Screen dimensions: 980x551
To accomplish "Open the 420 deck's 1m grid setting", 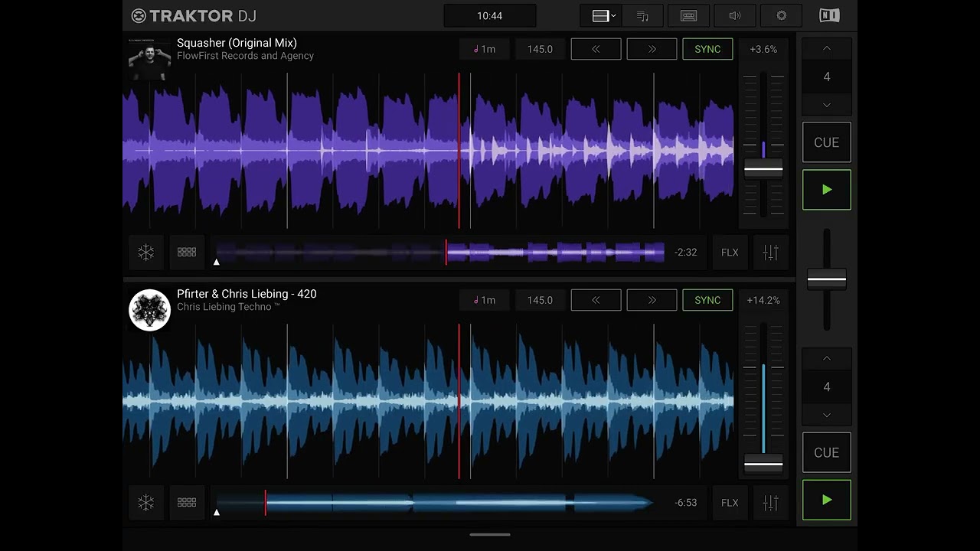I will (484, 300).
